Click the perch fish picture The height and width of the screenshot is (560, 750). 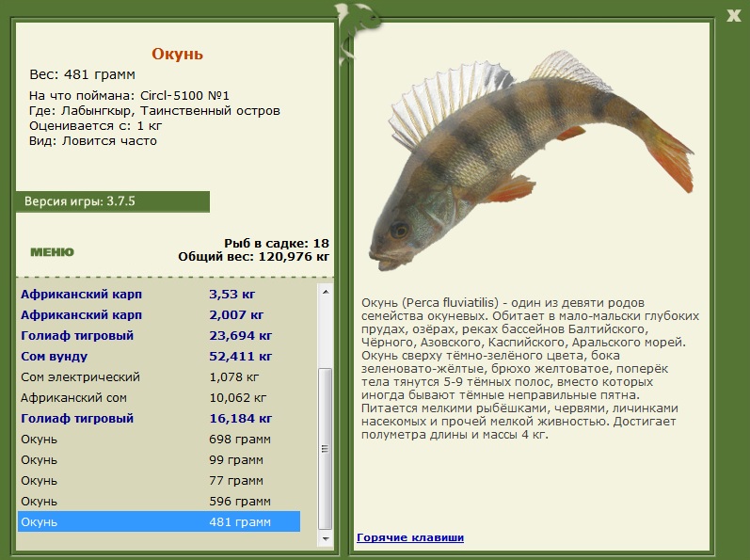(x=531, y=160)
